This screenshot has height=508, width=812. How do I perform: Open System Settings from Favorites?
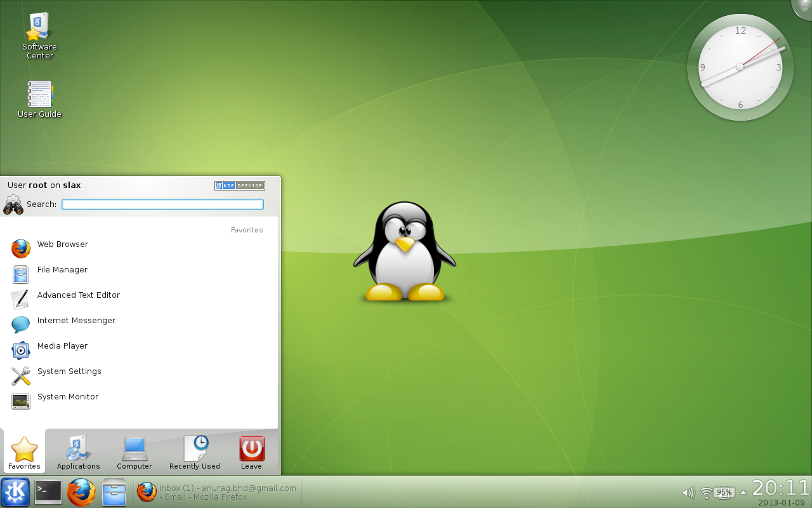(x=69, y=372)
